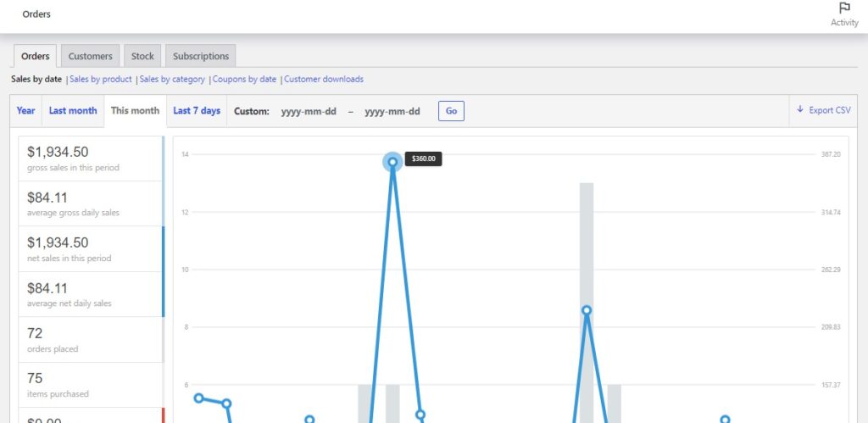Open Customer downloads report
This screenshot has height=423, width=868.
324,79
